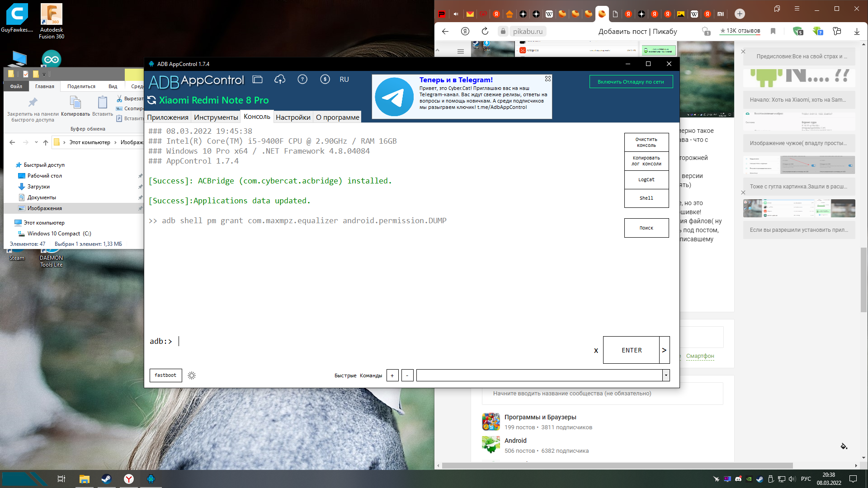Refresh the Xiaomi Redmi Note 8 Pro connection
This screenshot has width=868, height=488.
152,100
